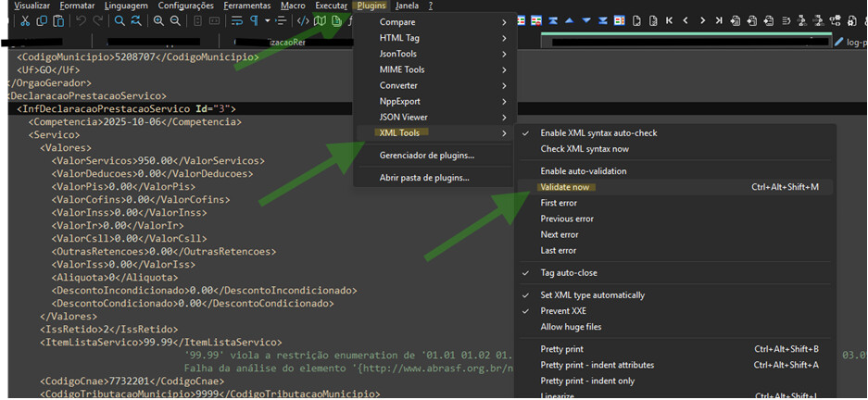Click the Compare next difference down-arrow icon

tap(587, 21)
